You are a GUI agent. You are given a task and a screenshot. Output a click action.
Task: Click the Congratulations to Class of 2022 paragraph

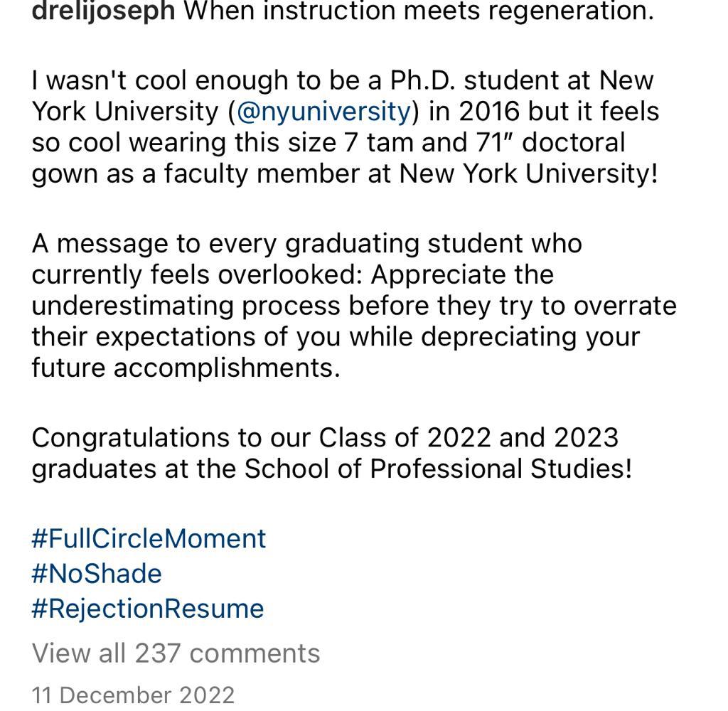click(333, 453)
